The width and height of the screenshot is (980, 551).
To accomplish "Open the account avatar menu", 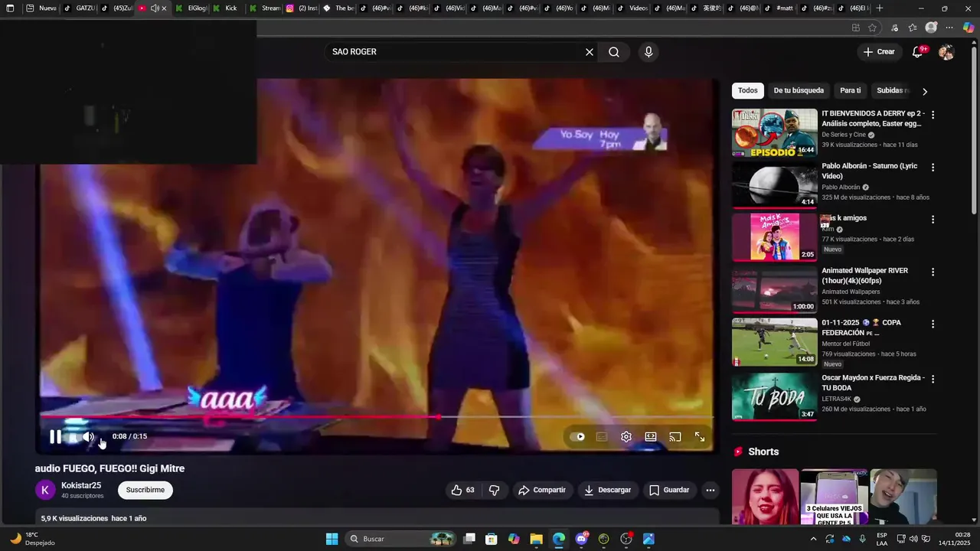I will (x=946, y=52).
